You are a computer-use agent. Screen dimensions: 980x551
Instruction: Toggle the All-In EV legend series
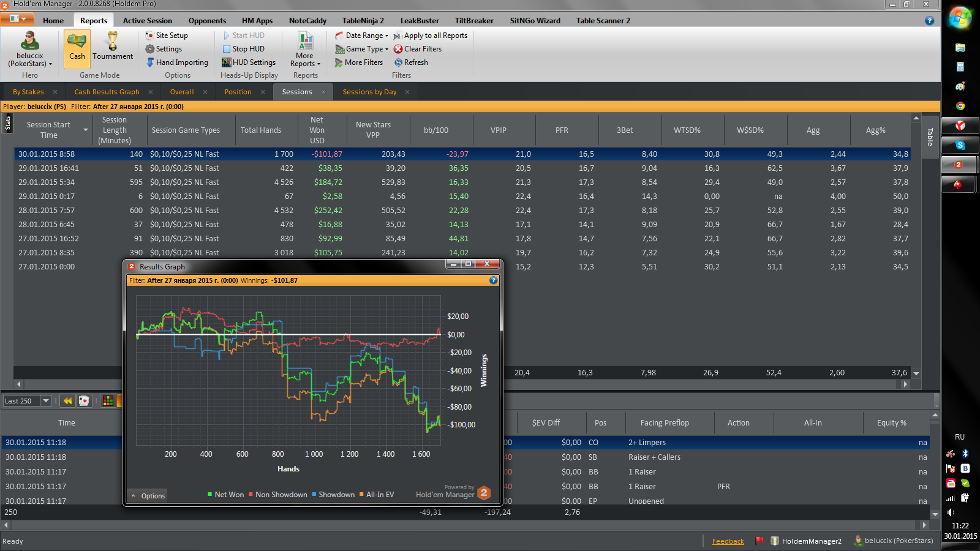pyautogui.click(x=377, y=495)
